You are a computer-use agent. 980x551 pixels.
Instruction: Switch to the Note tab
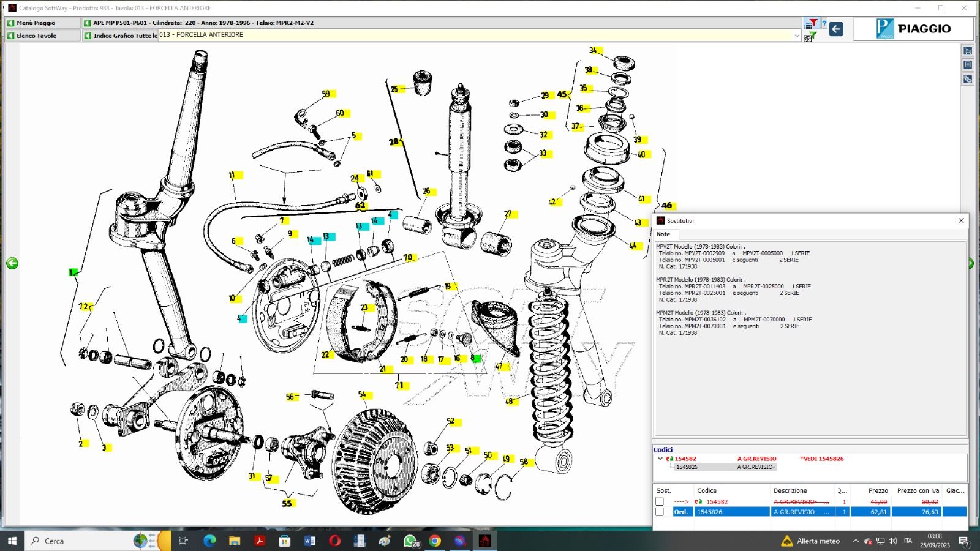tap(663, 234)
